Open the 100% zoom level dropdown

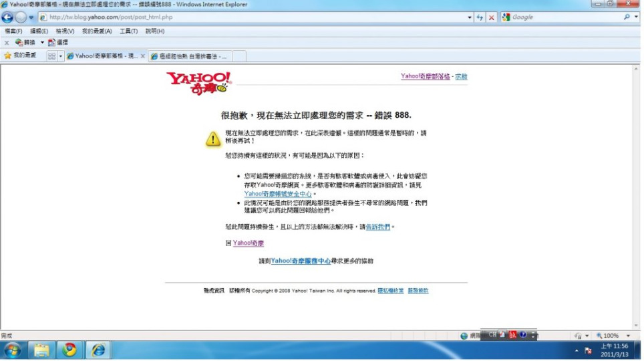pyautogui.click(x=629, y=336)
